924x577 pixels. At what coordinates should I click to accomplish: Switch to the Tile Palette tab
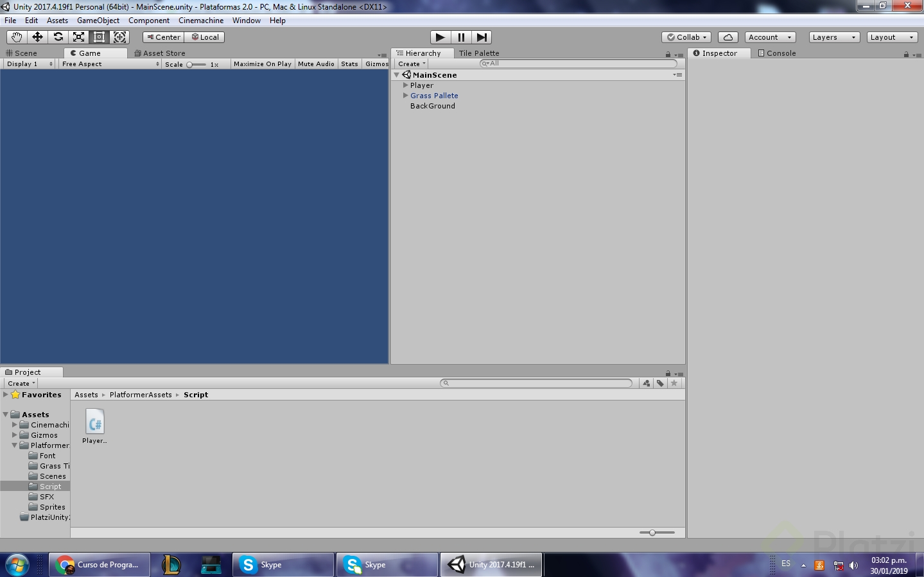[479, 53]
